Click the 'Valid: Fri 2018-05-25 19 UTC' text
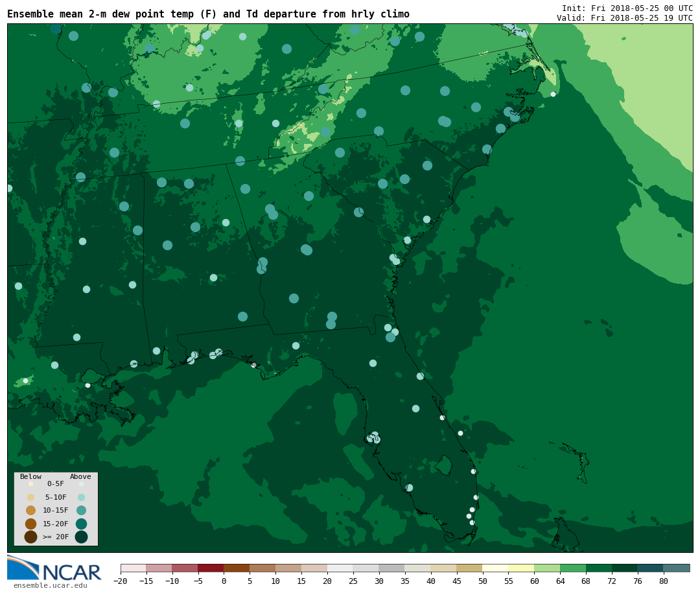 (x=625, y=18)
